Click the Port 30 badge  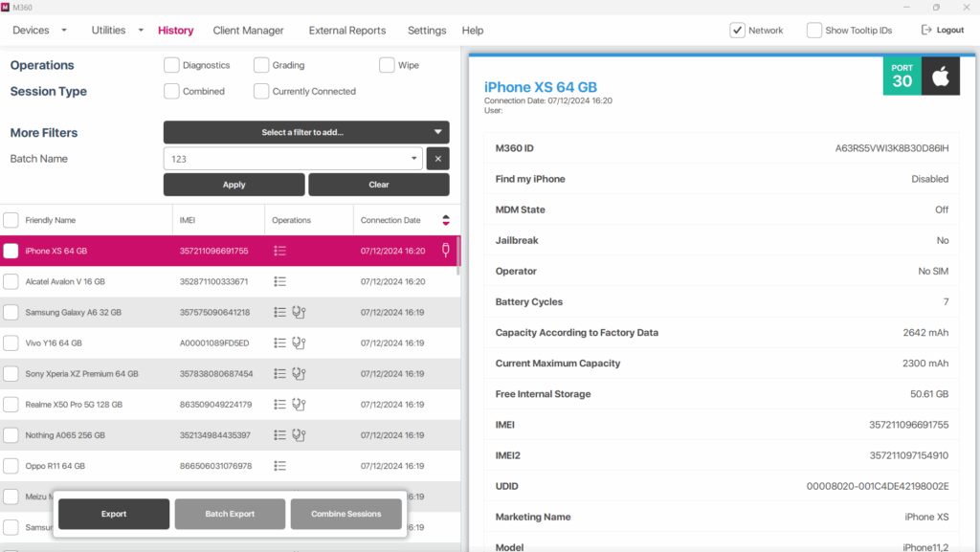902,77
